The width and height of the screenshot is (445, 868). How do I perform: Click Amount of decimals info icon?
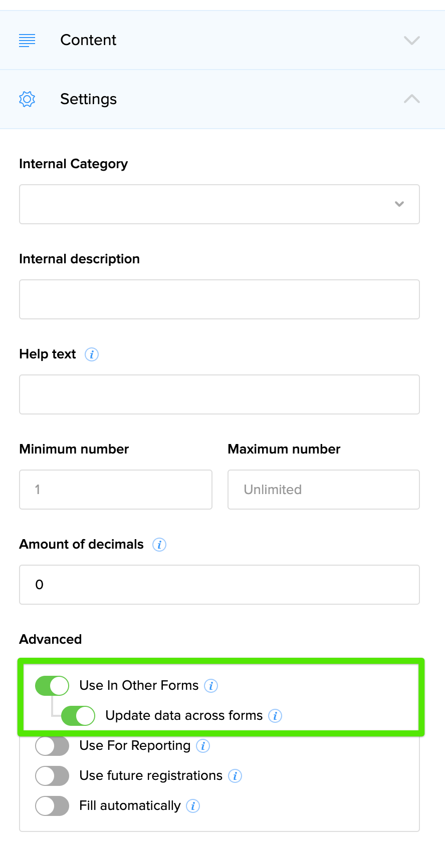click(x=159, y=545)
